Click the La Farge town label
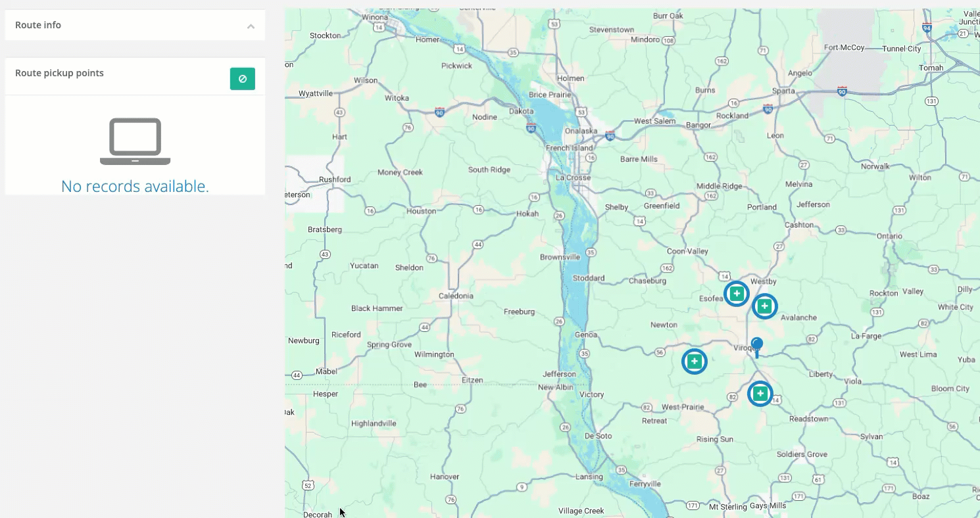Viewport: 980px width, 518px height. pyautogui.click(x=866, y=335)
